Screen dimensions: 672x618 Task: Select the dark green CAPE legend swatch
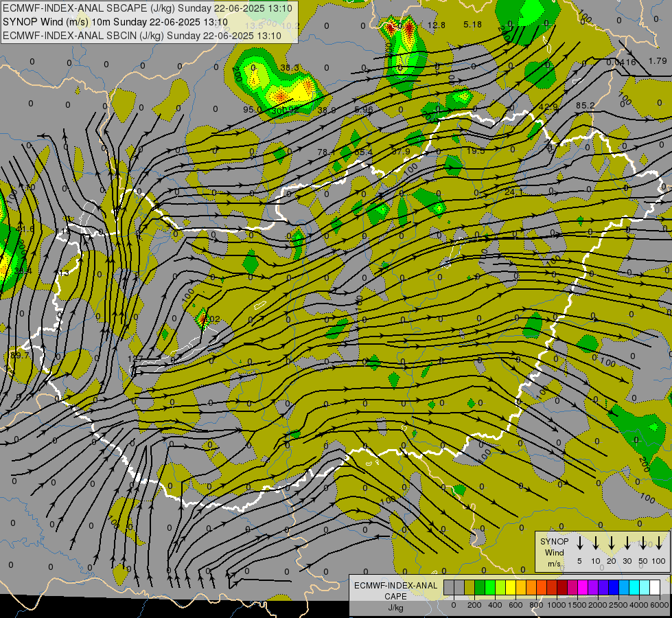click(480, 588)
